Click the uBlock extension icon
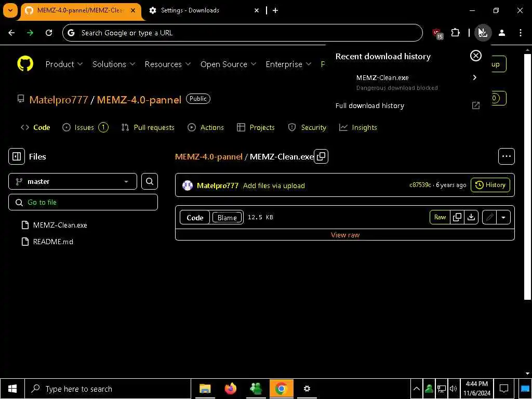 437,33
